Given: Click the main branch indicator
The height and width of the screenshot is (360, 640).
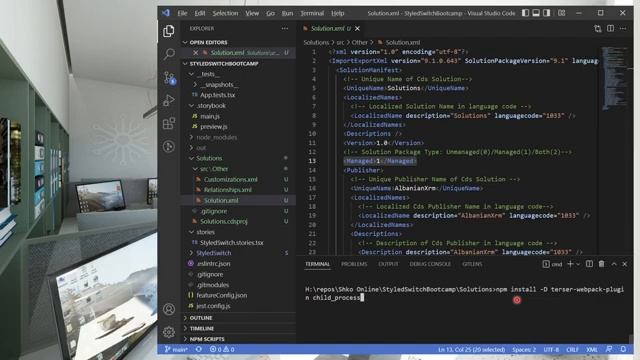Looking at the screenshot, I should pyautogui.click(x=176, y=349).
